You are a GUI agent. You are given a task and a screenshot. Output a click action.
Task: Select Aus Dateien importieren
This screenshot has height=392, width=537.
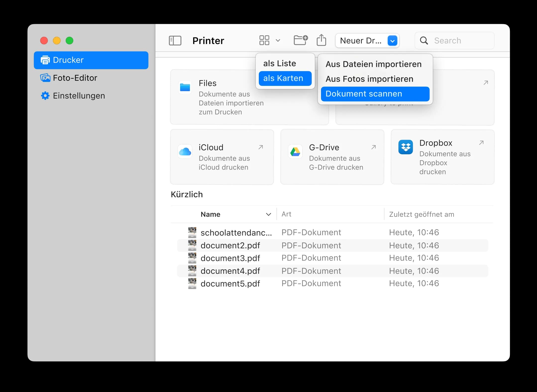tap(375, 64)
